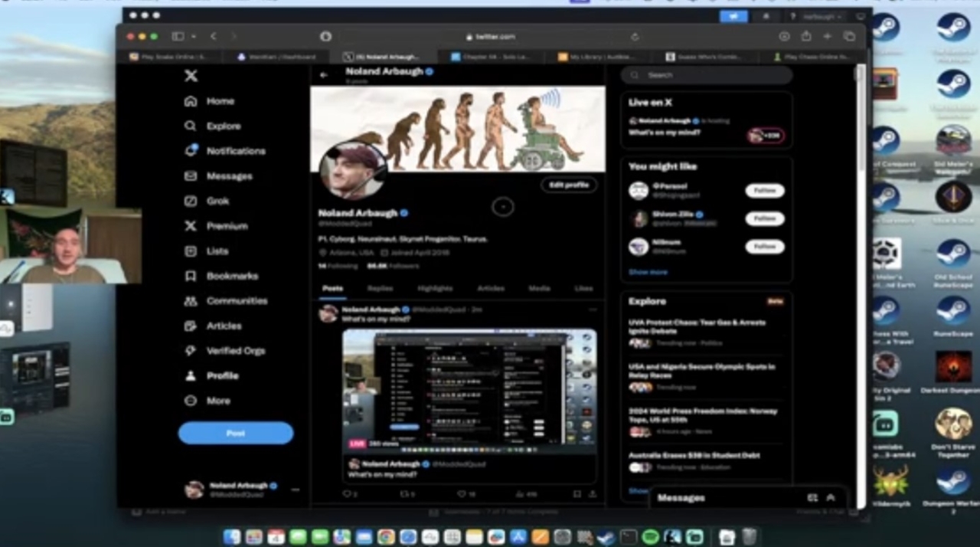Click the Safari share icon

pos(806,36)
